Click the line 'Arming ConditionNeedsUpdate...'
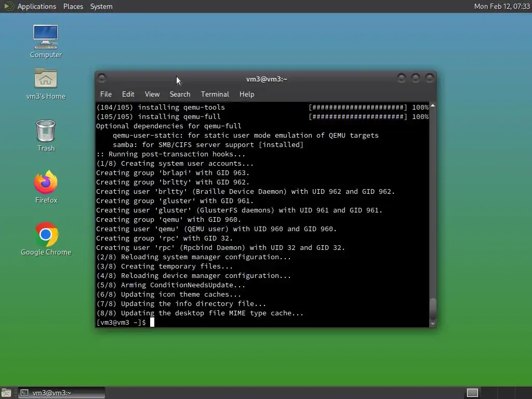This screenshot has height=399, width=532. [170, 285]
